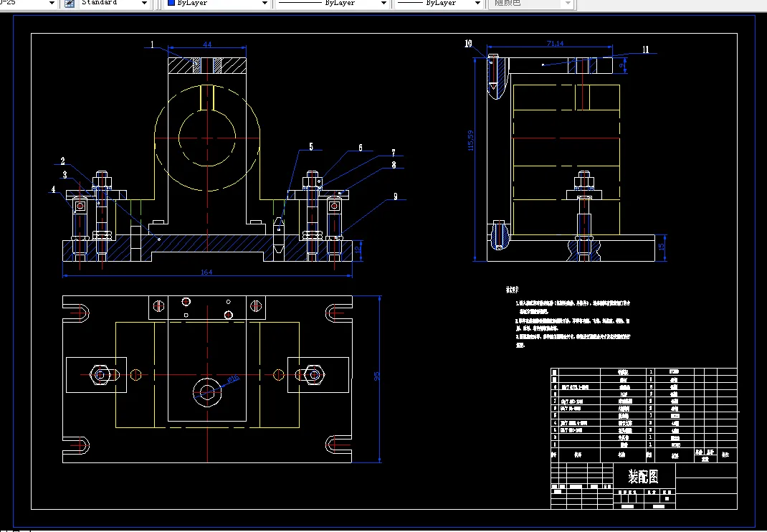Select the ø16 diameter dimension
This screenshot has width=767, height=532.
pos(234,379)
